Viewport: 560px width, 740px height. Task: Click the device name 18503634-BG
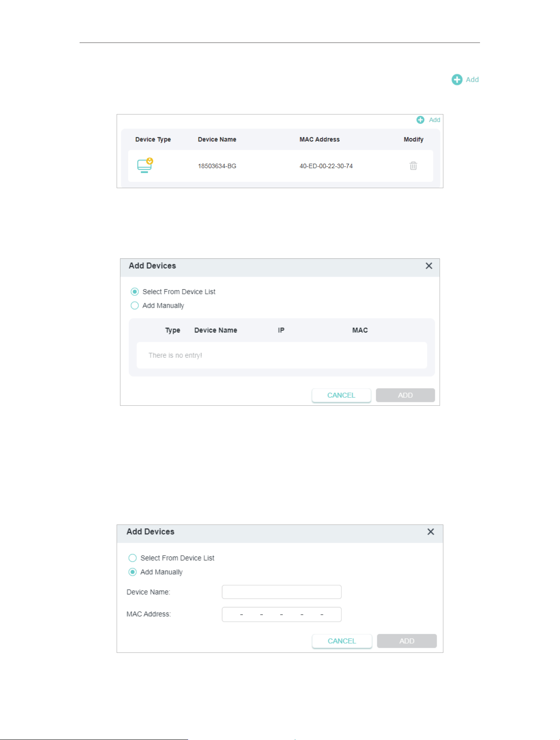coord(217,166)
